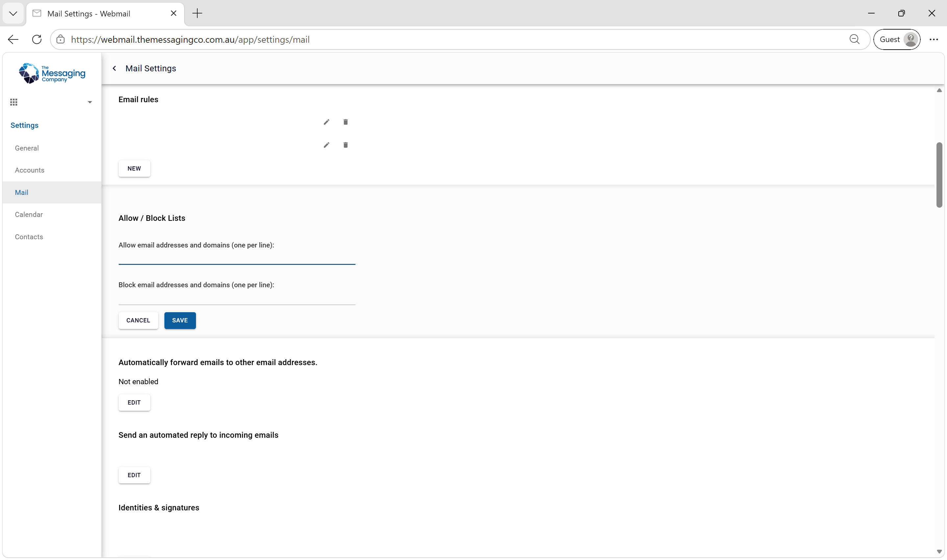
Task: View site info lock icon in address bar
Action: coord(61,40)
